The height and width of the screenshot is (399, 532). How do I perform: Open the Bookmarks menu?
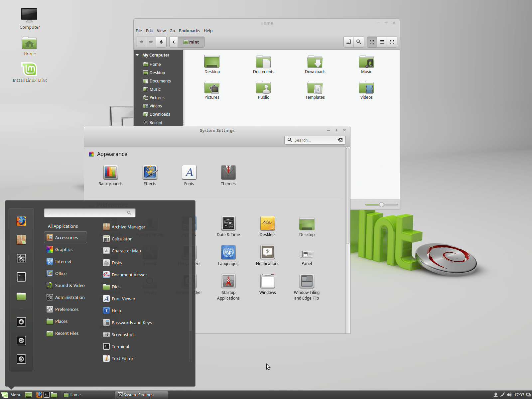189,31
